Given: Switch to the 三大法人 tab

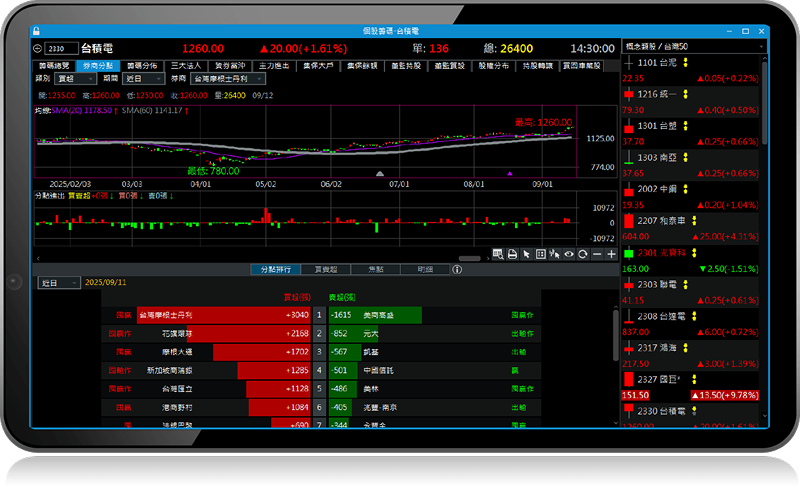Looking at the screenshot, I should [186, 66].
